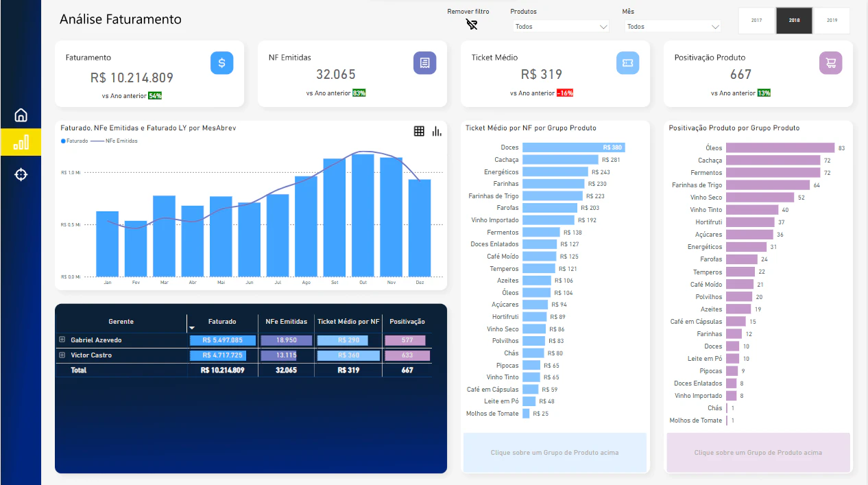The image size is (868, 485).
Task: Click the Análise Faturamento page title
Action: (x=121, y=19)
